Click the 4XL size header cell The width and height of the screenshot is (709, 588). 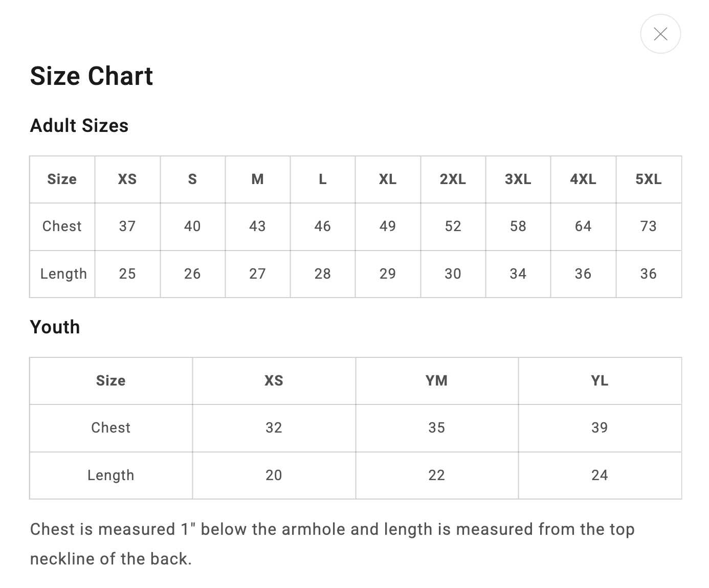point(583,179)
